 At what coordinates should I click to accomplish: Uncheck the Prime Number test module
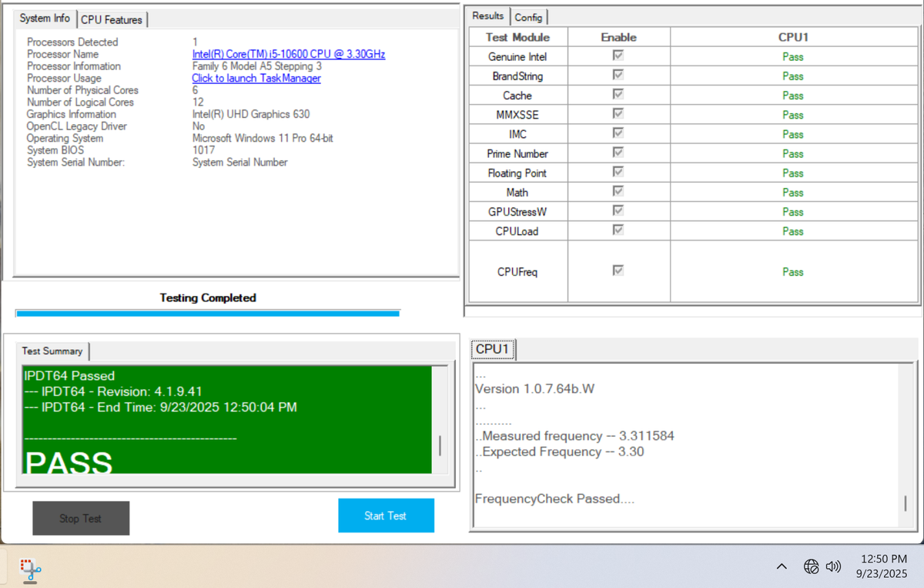click(618, 153)
